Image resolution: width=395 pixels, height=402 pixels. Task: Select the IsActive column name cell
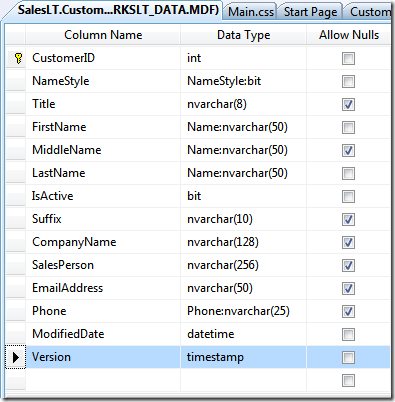[x=103, y=196]
